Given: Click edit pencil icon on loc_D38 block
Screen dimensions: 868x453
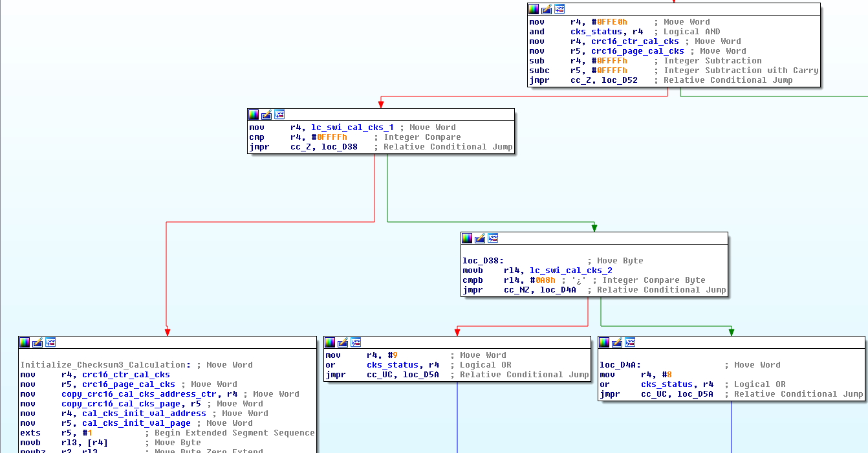Looking at the screenshot, I should (480, 239).
